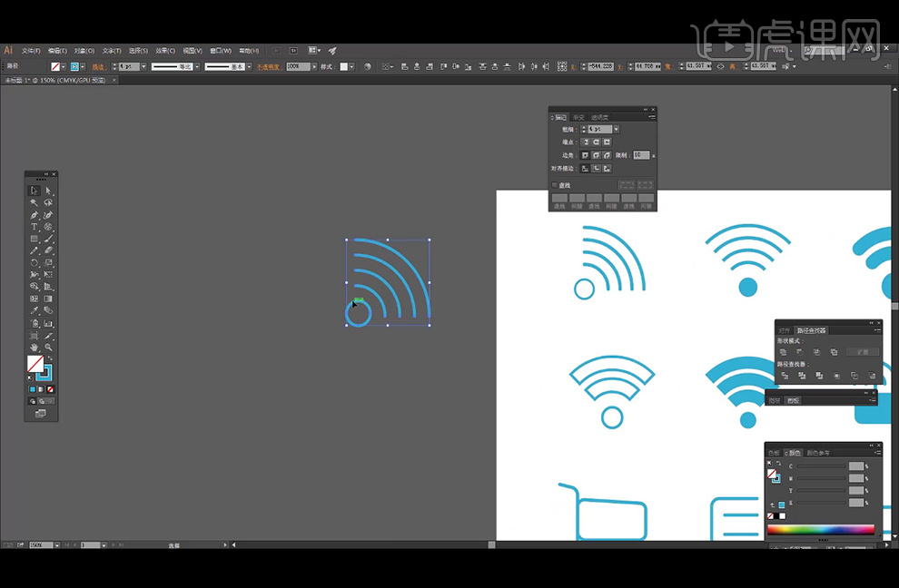Choose the Pen tool

click(35, 215)
